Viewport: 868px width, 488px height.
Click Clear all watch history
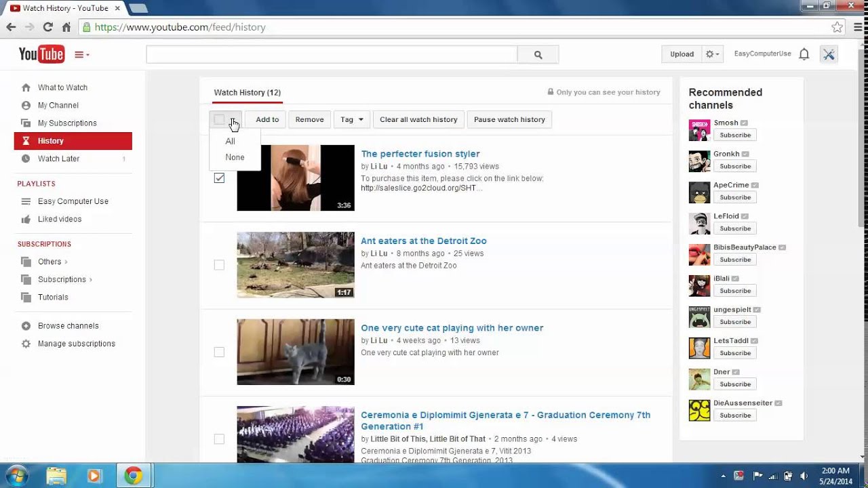coord(418,119)
